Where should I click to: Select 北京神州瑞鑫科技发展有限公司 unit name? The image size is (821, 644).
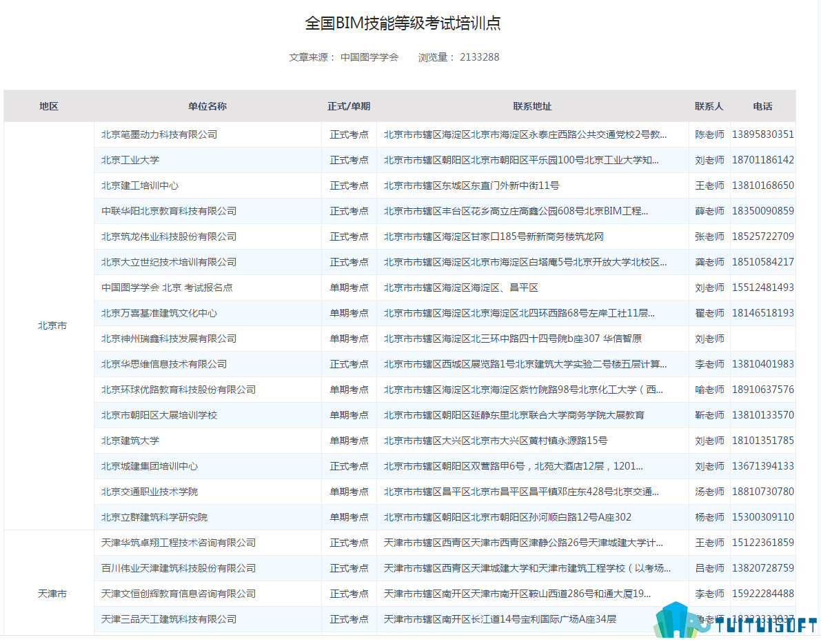click(x=169, y=339)
